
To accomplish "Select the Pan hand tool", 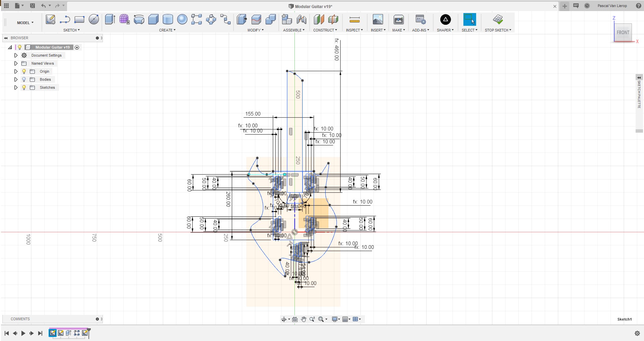I will click(304, 319).
